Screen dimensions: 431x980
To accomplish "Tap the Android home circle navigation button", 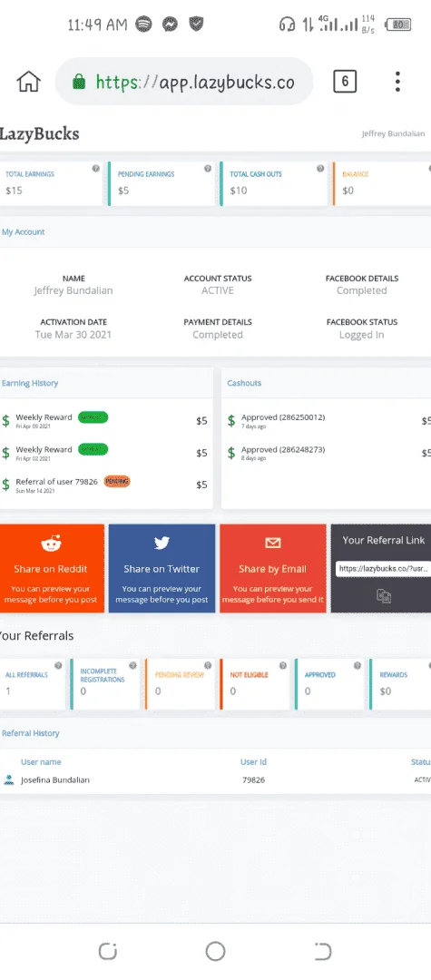I will click(216, 951).
